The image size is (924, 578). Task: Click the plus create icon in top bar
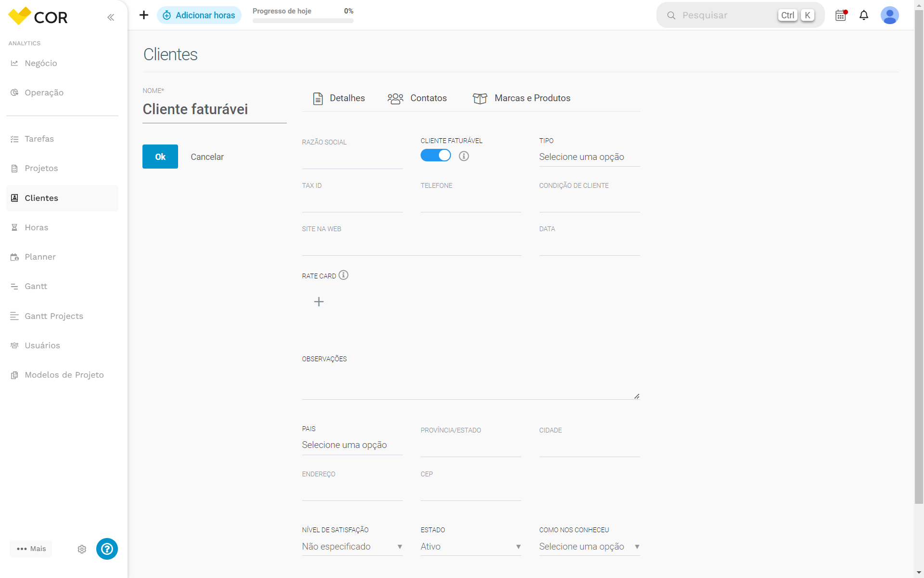pyautogui.click(x=144, y=15)
